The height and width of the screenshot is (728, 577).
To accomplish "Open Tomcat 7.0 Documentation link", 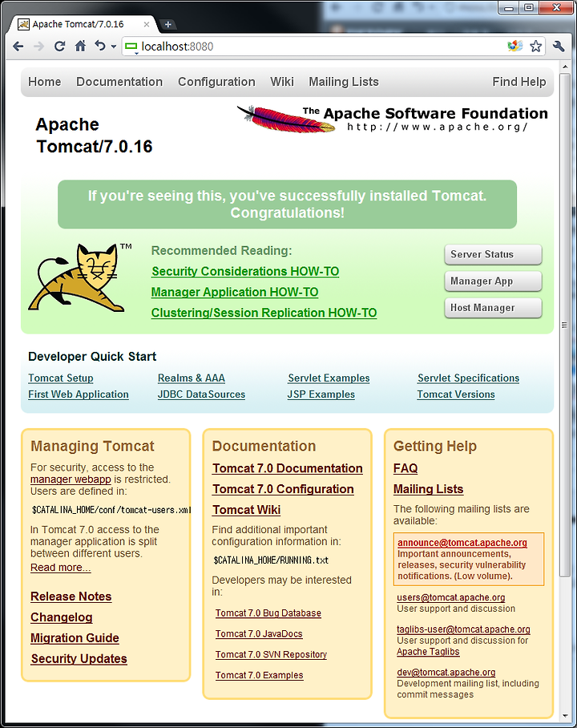I will point(288,468).
